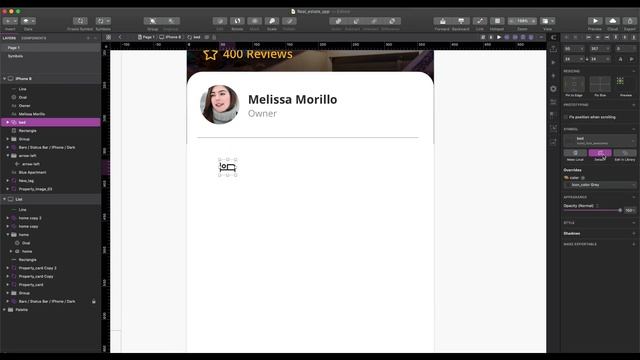Click the opacity value field

click(x=630, y=210)
